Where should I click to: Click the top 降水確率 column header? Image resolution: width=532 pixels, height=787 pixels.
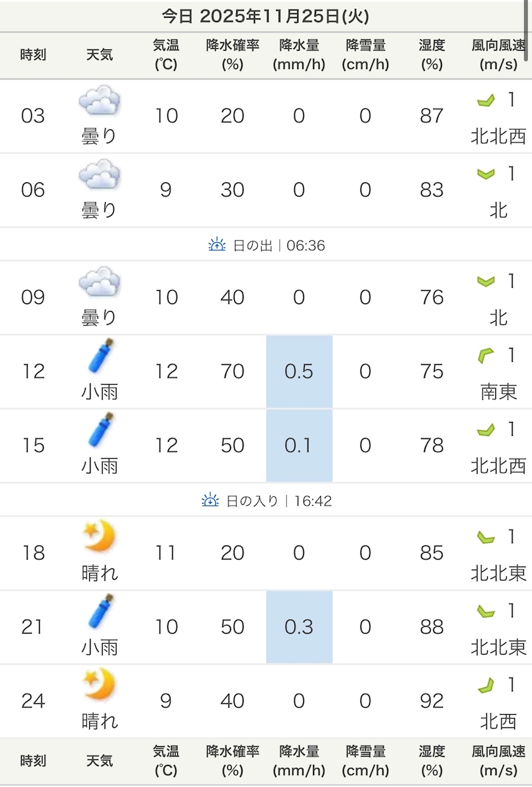pos(232,55)
